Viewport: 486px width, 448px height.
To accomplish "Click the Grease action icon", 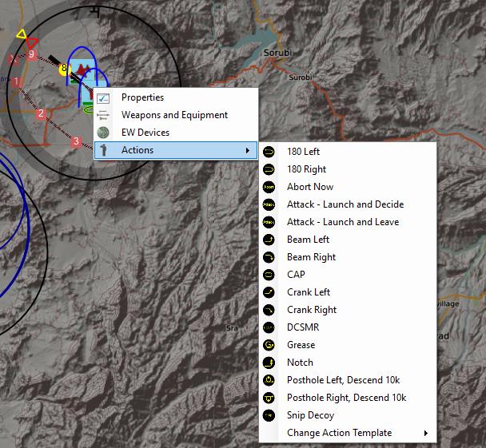I will (x=269, y=345).
